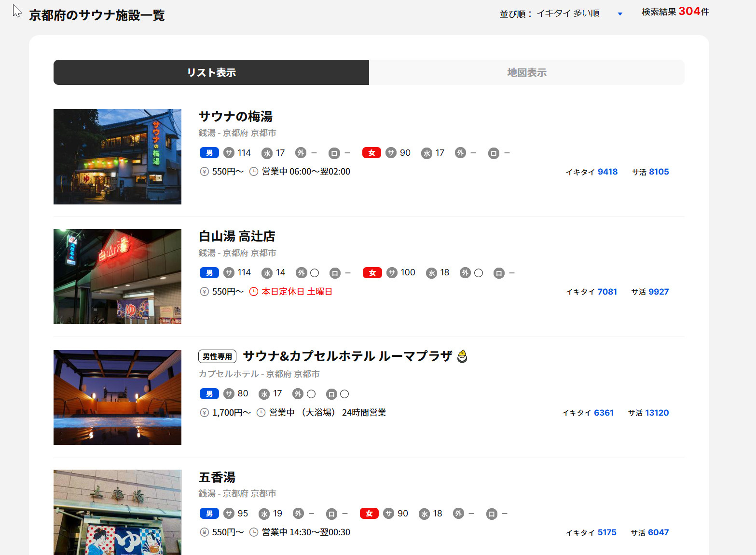The height and width of the screenshot is (555, 756).
Task: Open the 五香湯 facility title
Action: pyautogui.click(x=217, y=477)
